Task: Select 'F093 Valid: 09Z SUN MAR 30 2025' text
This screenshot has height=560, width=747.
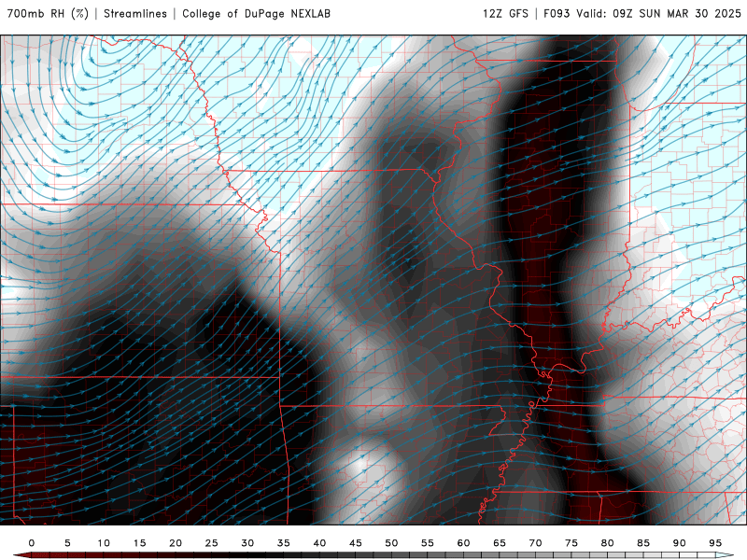Action: (642, 13)
